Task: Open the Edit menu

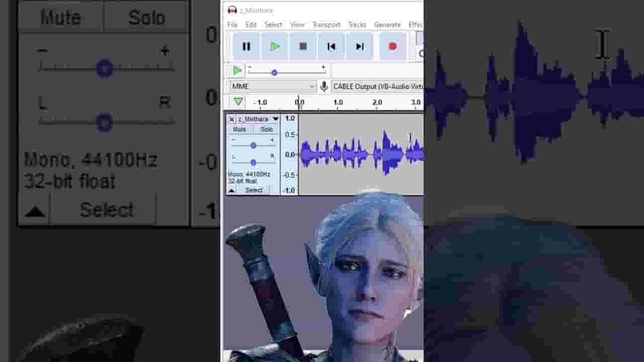Action: tap(251, 25)
